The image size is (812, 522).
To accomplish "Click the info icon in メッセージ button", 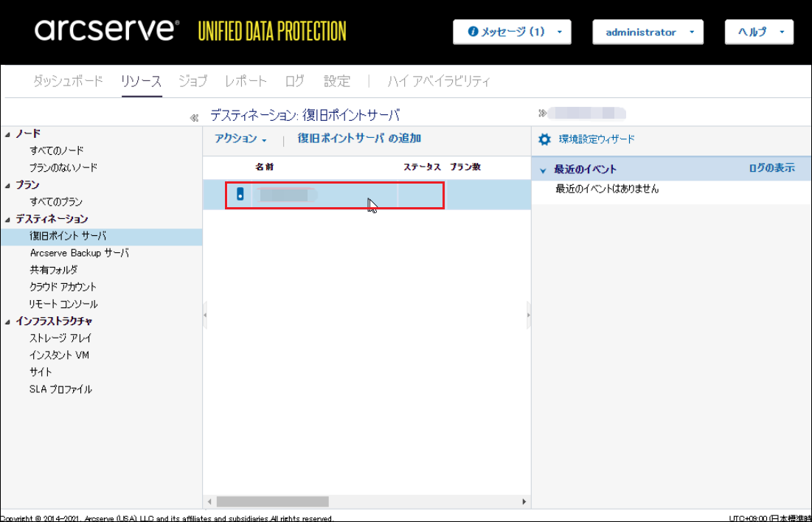I will (x=472, y=32).
